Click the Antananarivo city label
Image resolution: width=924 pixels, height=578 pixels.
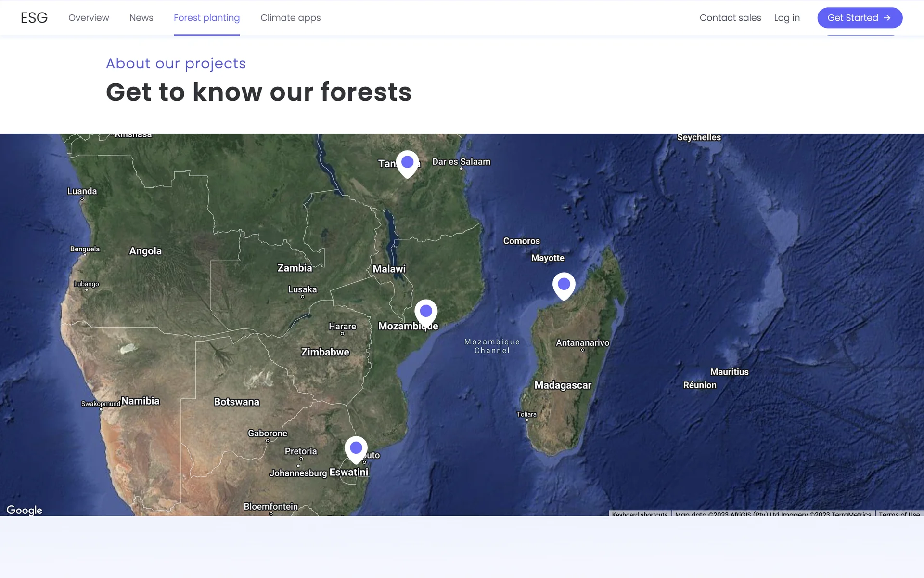[582, 343]
